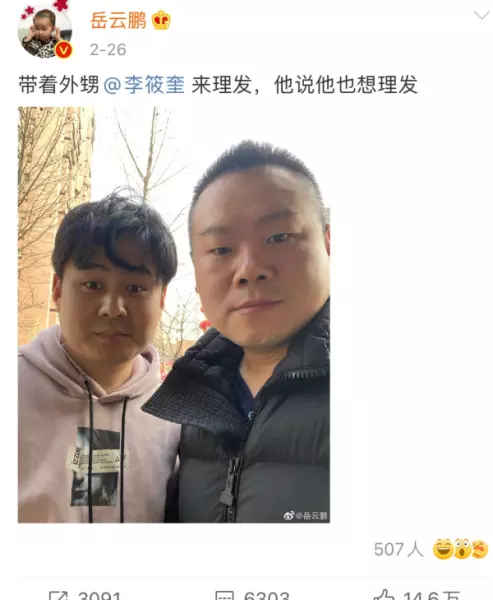Tap the post text 来理发
493x600 pixels.
[222, 85]
